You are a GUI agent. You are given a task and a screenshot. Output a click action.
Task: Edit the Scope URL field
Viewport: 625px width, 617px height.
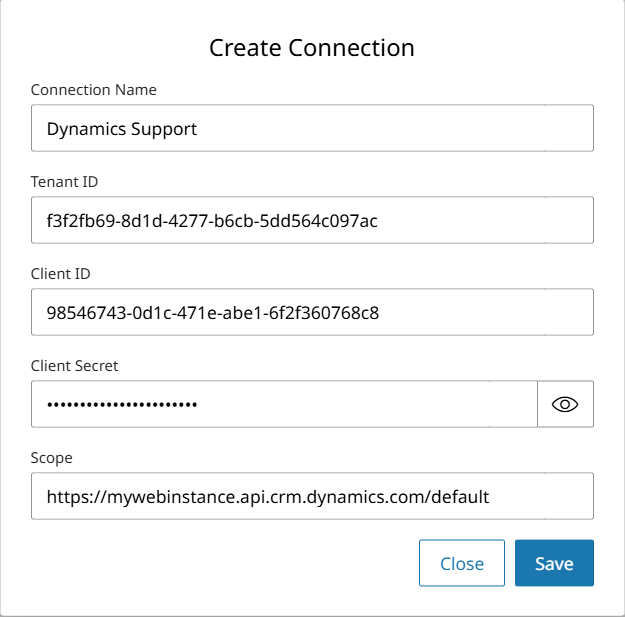[x=312, y=496]
